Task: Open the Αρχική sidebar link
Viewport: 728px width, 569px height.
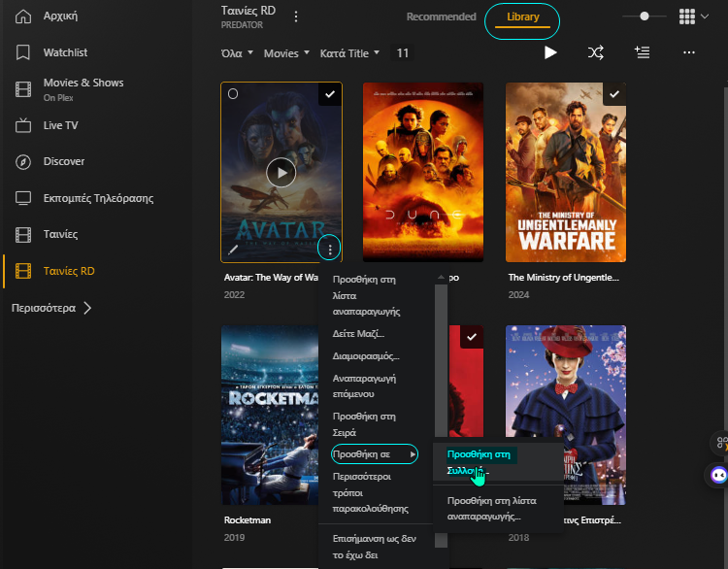Action: click(x=60, y=16)
